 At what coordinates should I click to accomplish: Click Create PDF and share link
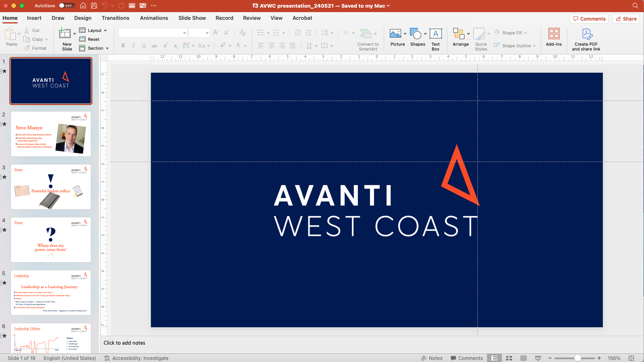click(x=586, y=40)
